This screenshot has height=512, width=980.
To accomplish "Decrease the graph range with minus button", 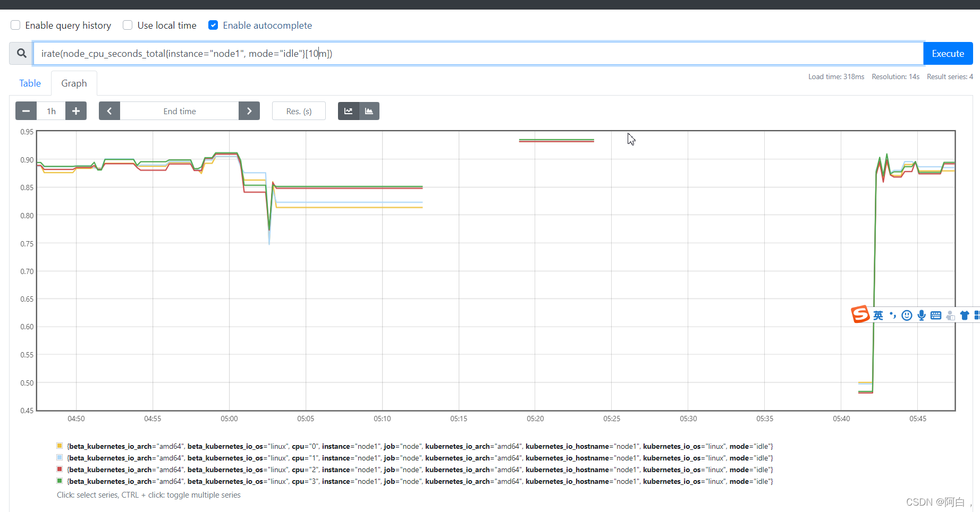I will click(26, 111).
